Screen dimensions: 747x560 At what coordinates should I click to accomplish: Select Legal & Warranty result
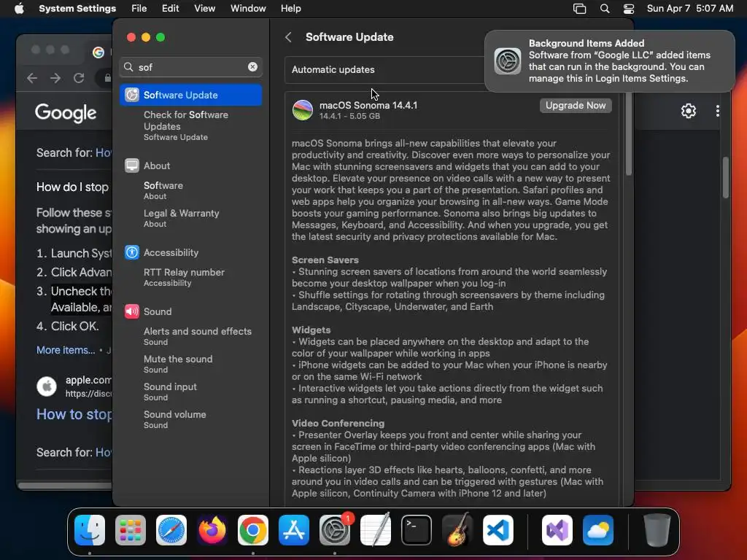click(190, 218)
